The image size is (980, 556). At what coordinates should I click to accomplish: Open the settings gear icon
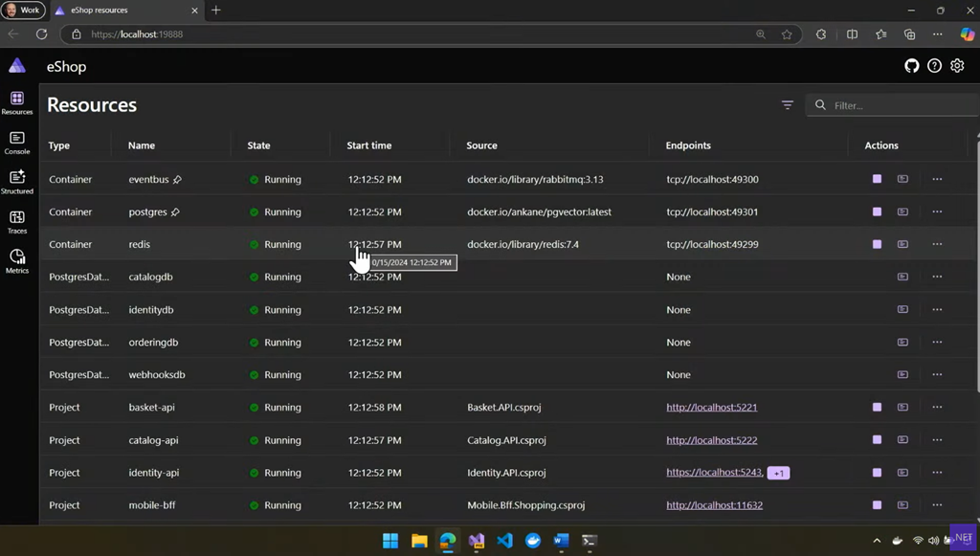coord(957,66)
